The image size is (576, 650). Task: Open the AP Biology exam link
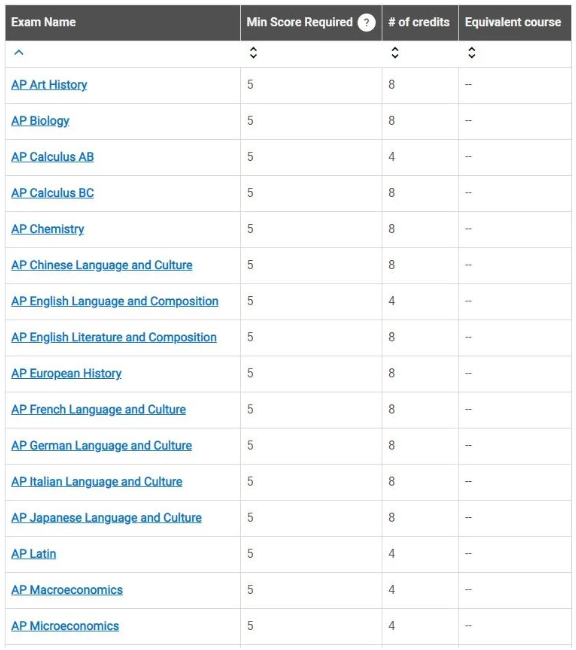40,121
